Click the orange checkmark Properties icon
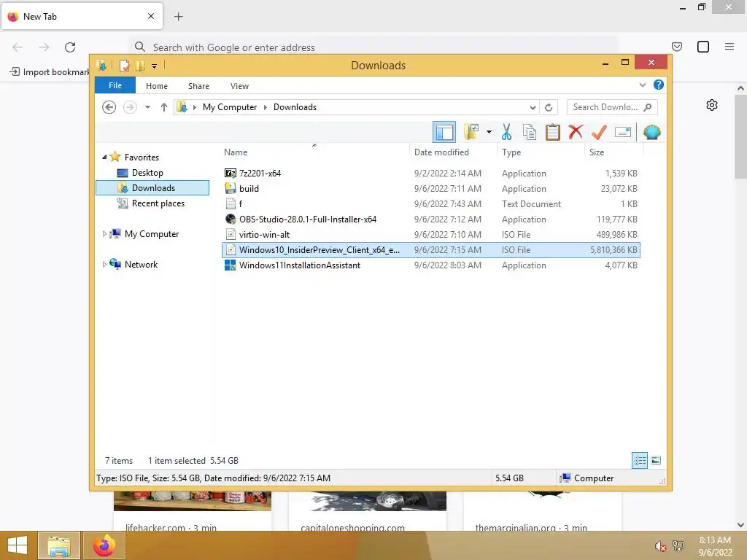 tap(599, 132)
